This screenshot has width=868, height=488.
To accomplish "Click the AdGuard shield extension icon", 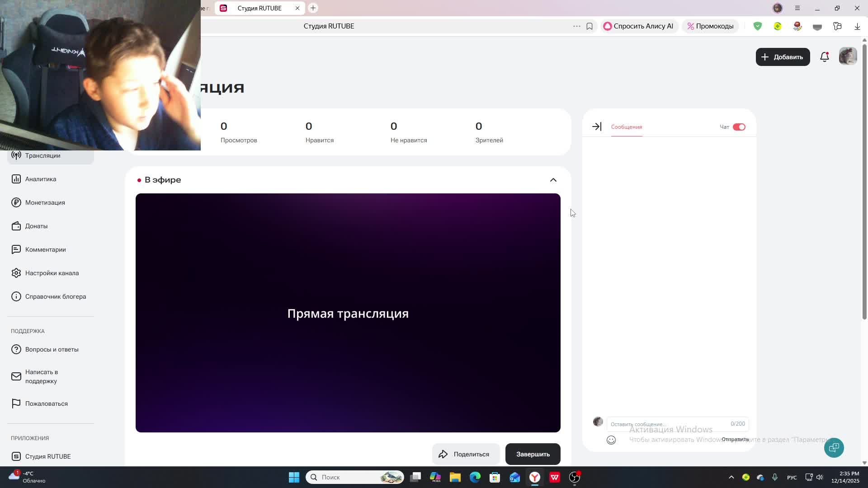I will 758,26.
